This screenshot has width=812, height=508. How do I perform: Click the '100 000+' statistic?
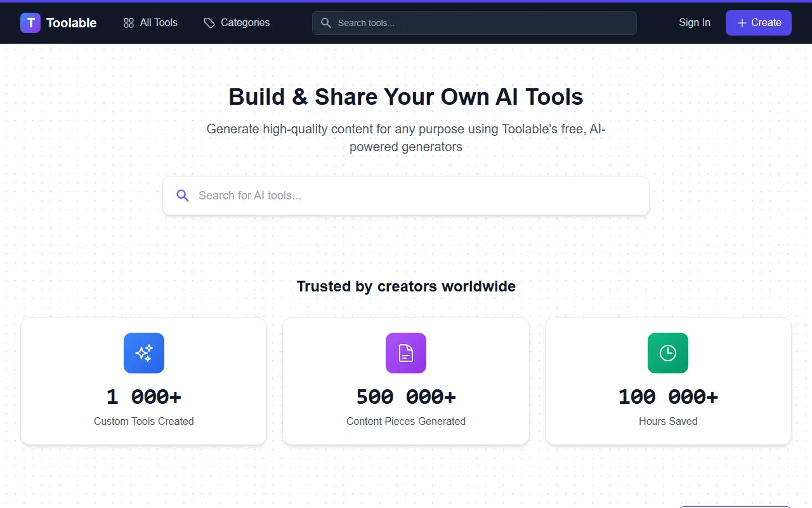(668, 397)
